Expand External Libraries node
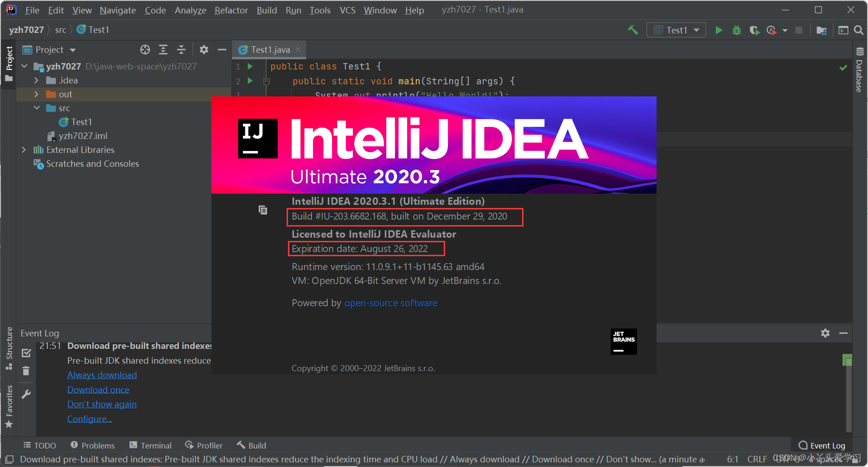868x467 pixels. 24,150
